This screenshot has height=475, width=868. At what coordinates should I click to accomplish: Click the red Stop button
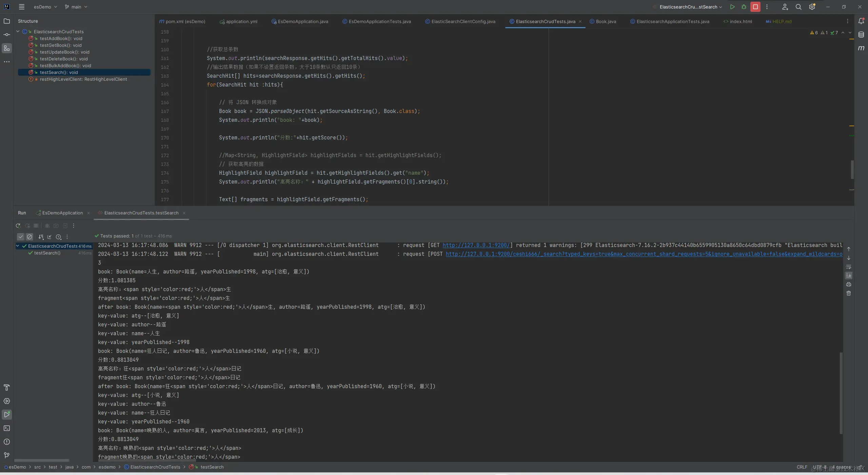[x=755, y=7]
